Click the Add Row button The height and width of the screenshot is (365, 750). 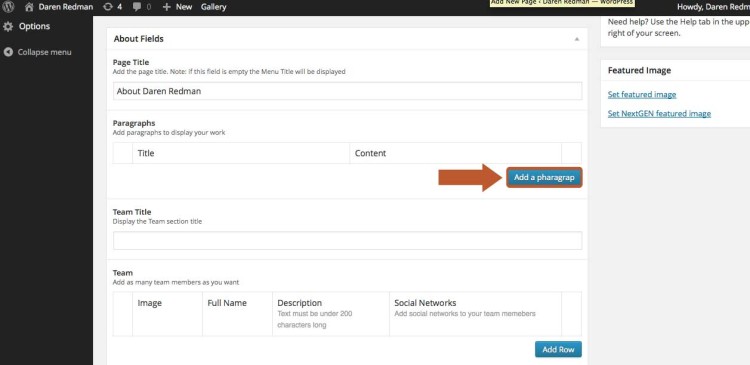558,349
